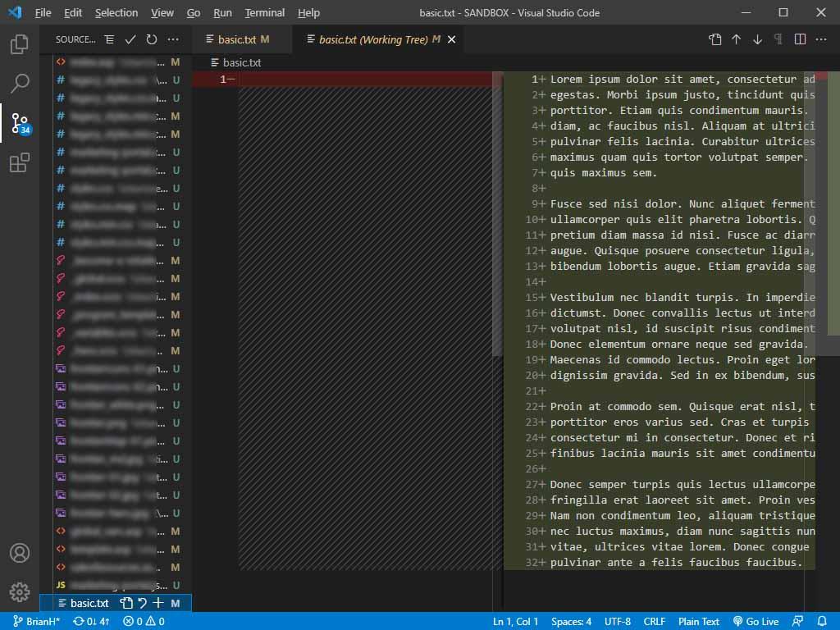Go to next change with down arrow
Image resolution: width=840 pixels, height=630 pixels.
[757, 39]
